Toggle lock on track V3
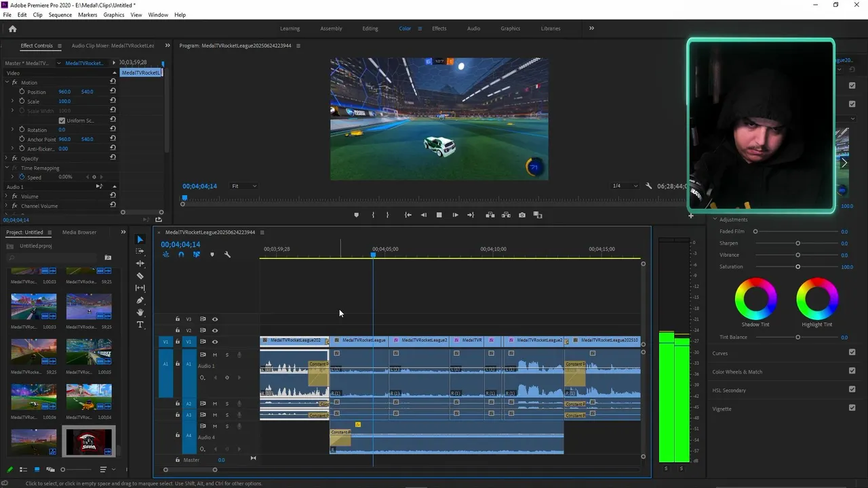The image size is (868, 488). (x=178, y=319)
